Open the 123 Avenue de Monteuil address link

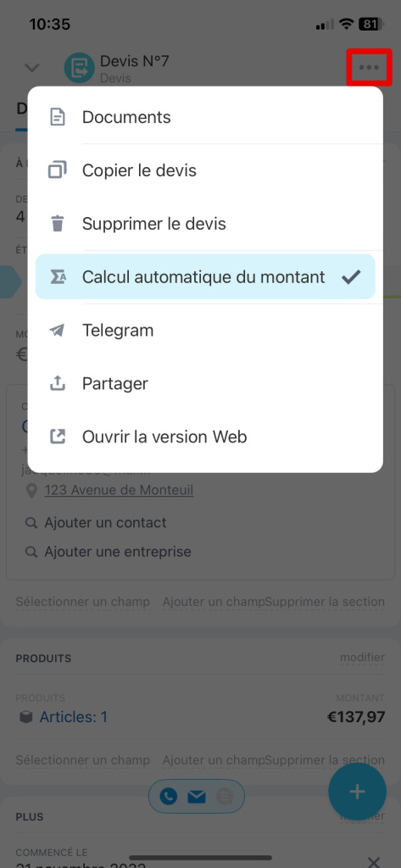pyautogui.click(x=119, y=490)
